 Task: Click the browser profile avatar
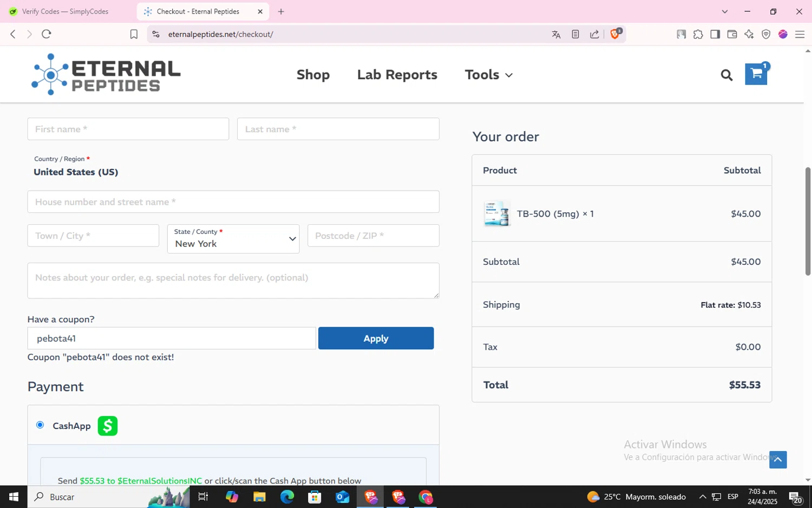click(783, 34)
